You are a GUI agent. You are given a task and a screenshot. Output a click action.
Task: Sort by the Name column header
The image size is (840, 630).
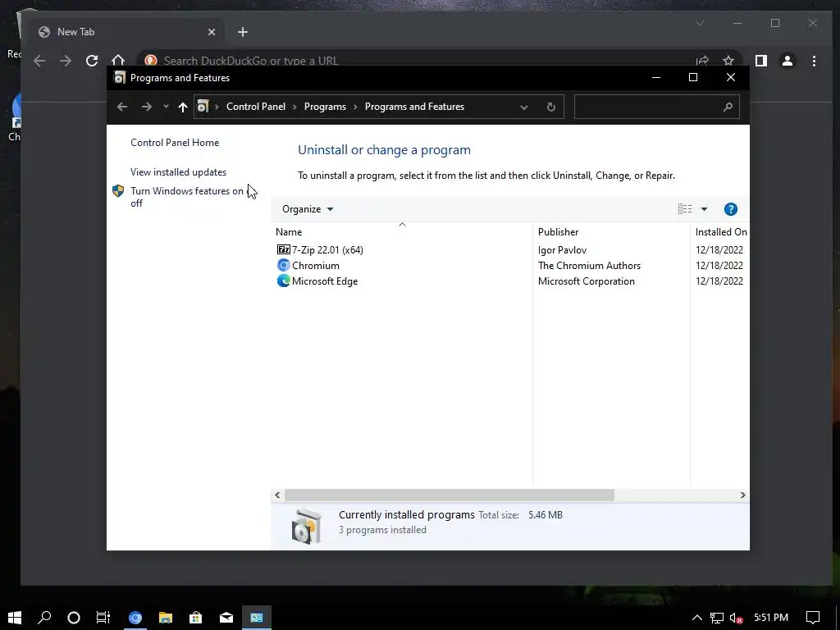402,232
